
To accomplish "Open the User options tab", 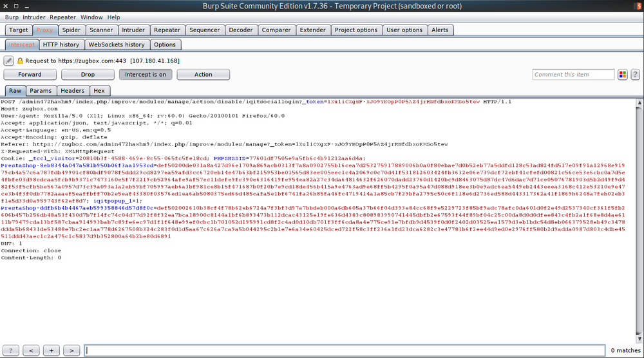I will 404,30.
